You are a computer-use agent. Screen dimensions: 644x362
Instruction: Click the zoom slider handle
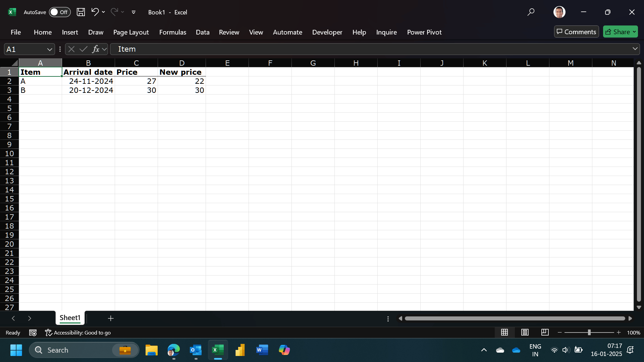[589, 333]
